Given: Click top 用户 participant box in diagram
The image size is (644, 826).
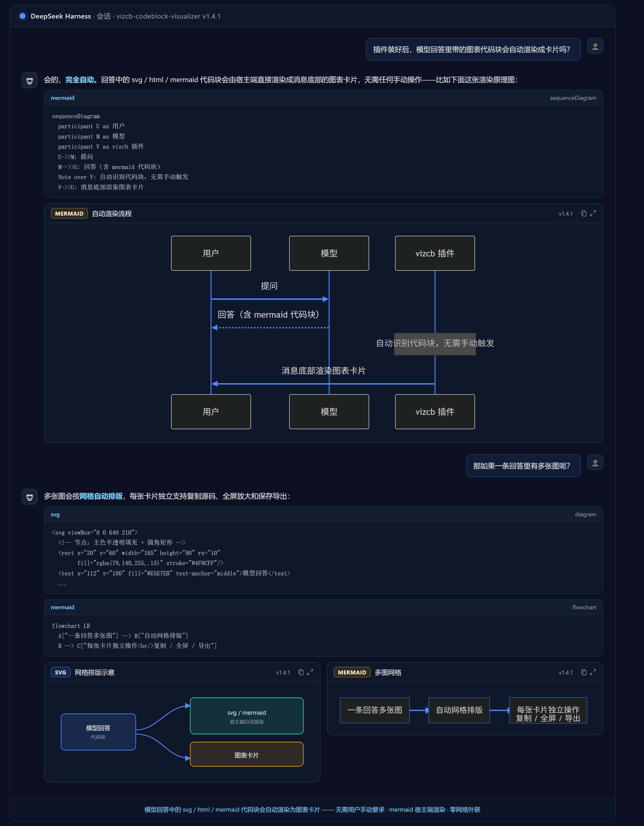Looking at the screenshot, I should (x=211, y=253).
